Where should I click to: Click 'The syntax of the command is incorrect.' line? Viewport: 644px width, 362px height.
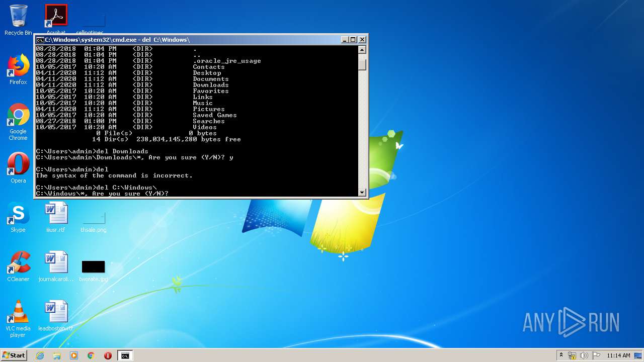[114, 175]
